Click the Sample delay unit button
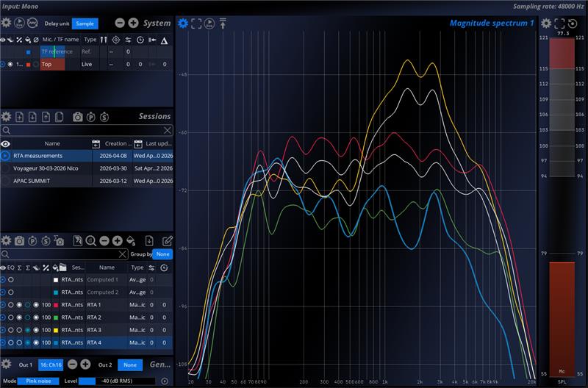The height and width of the screenshot is (388, 588). (x=85, y=24)
